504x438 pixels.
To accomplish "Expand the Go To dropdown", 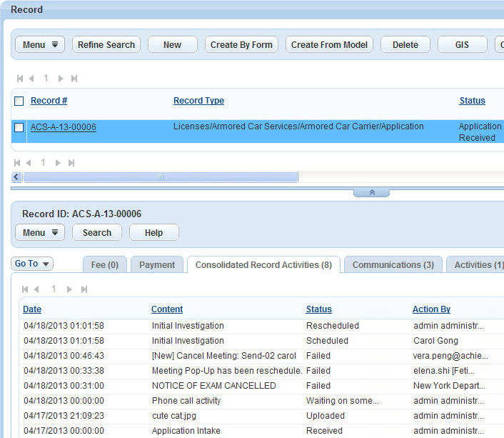I will pyautogui.click(x=32, y=264).
